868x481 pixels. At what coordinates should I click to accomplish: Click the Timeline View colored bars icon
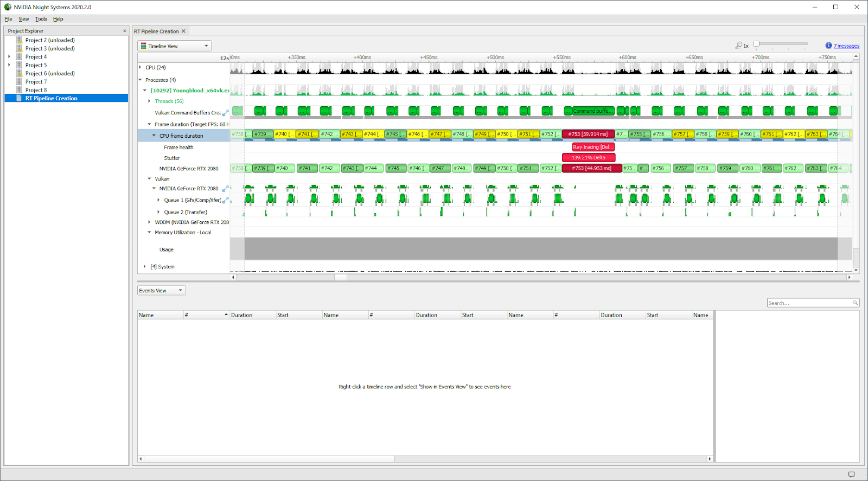click(x=143, y=46)
